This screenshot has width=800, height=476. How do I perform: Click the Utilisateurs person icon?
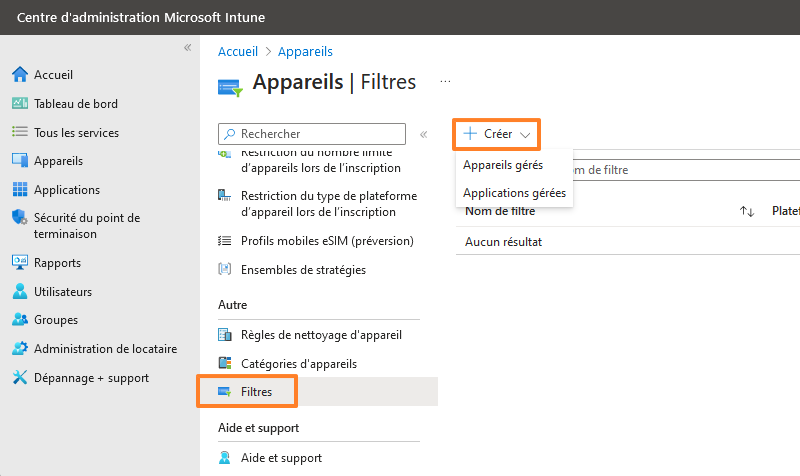(20, 291)
